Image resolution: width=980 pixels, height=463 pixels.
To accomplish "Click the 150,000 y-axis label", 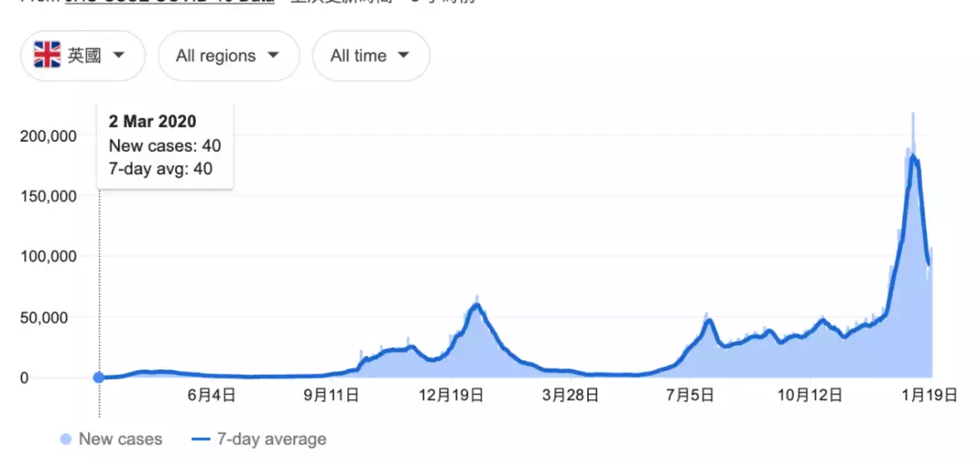I will [x=49, y=196].
